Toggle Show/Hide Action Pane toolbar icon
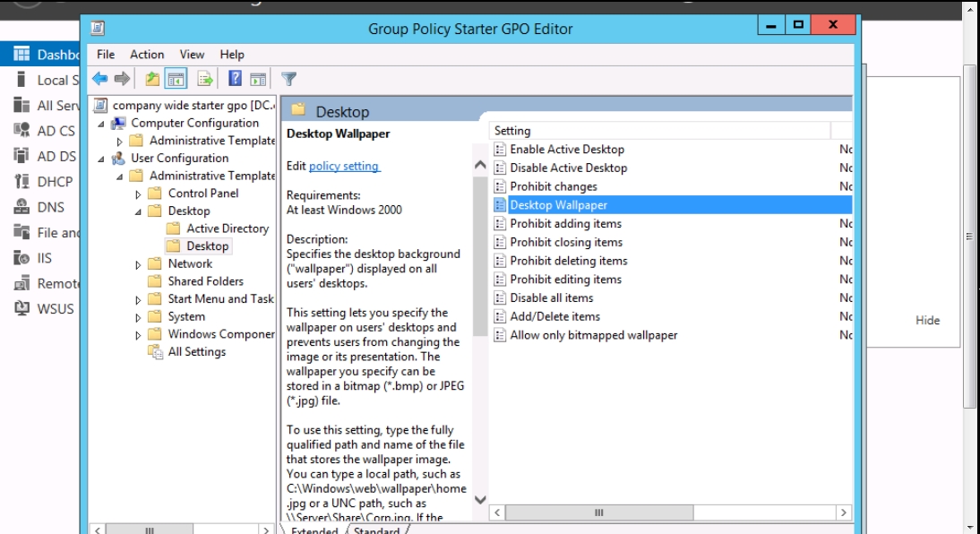The height and width of the screenshot is (534, 980). (258, 79)
